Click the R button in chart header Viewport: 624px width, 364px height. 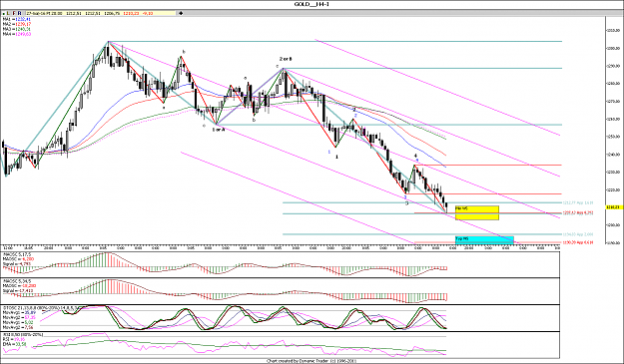[20, 13]
